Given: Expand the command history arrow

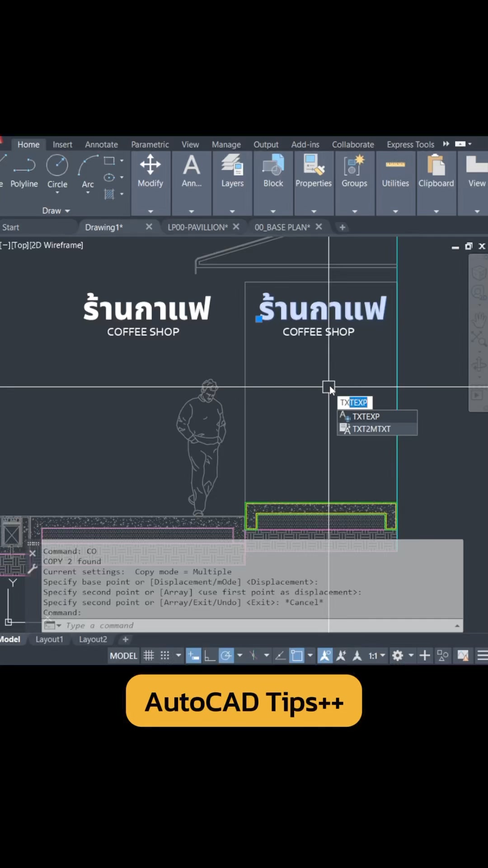Looking at the screenshot, I should [x=457, y=626].
